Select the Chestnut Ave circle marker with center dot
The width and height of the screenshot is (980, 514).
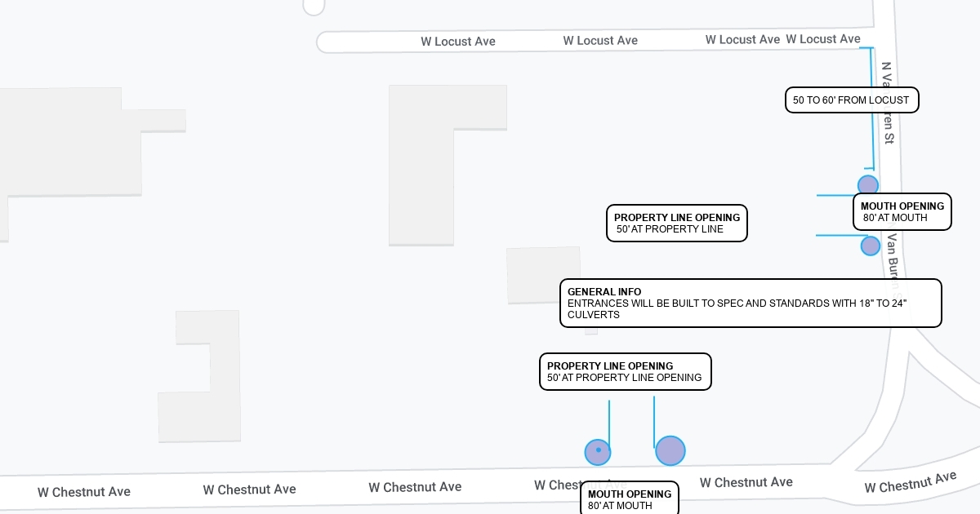point(598,451)
